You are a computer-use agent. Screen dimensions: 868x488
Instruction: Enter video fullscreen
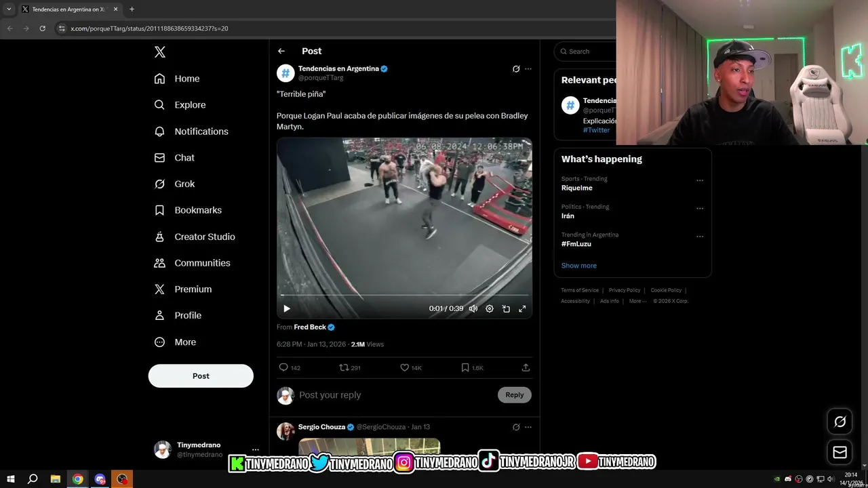point(522,308)
